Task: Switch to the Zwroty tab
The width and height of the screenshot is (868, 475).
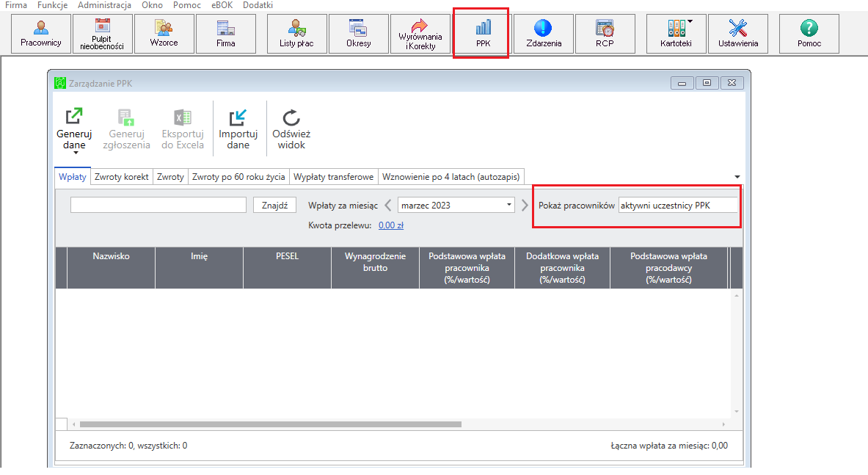Action: point(170,177)
